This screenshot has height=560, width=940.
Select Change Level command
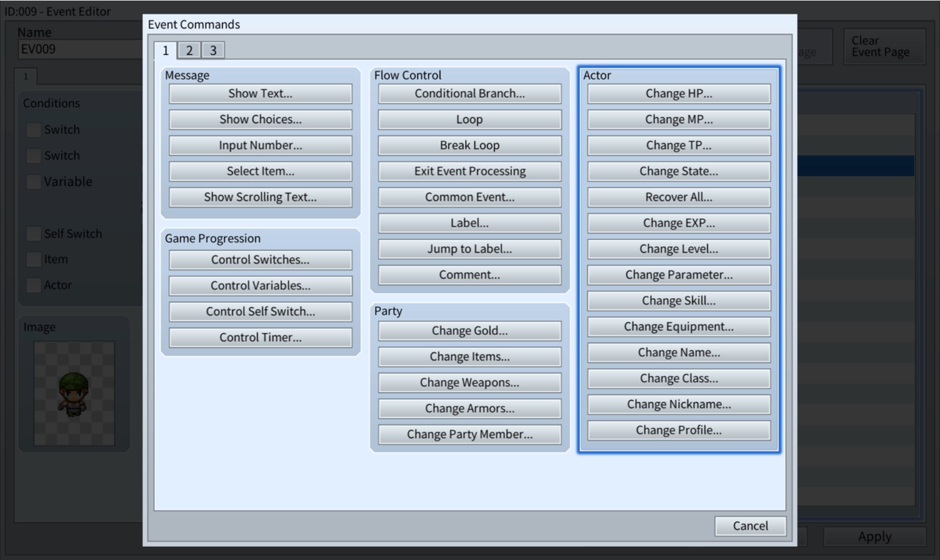coord(679,249)
